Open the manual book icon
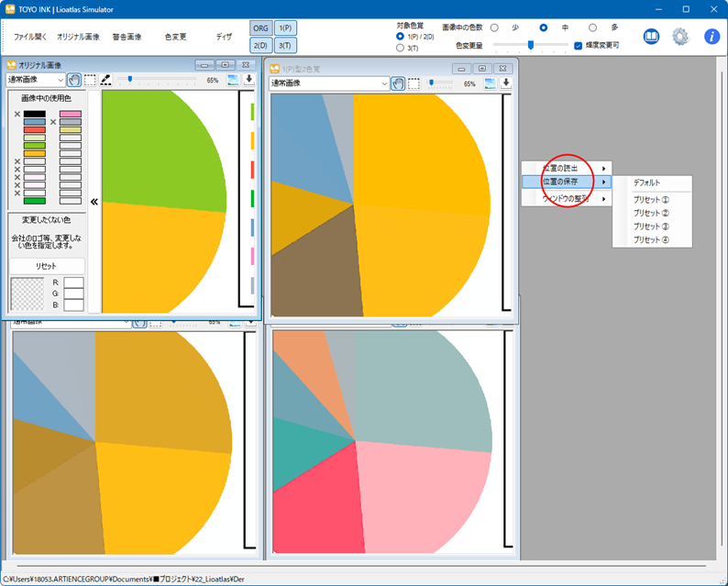 pyautogui.click(x=652, y=37)
